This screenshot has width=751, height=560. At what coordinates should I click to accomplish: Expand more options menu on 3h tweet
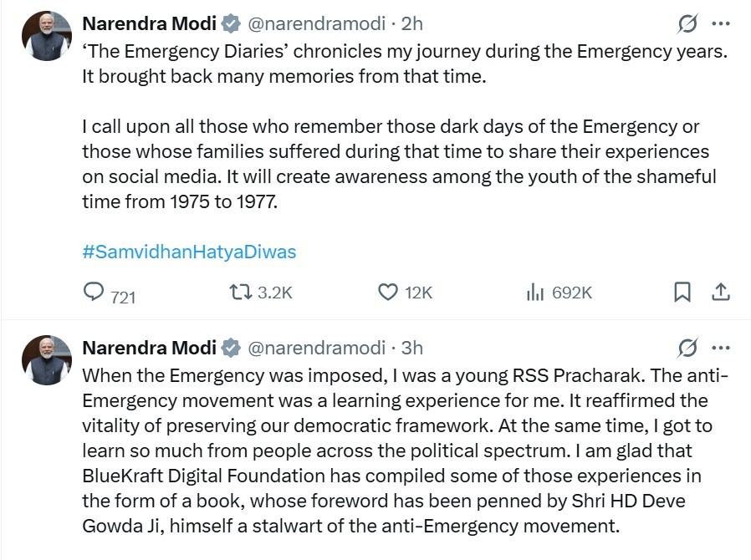(x=720, y=348)
